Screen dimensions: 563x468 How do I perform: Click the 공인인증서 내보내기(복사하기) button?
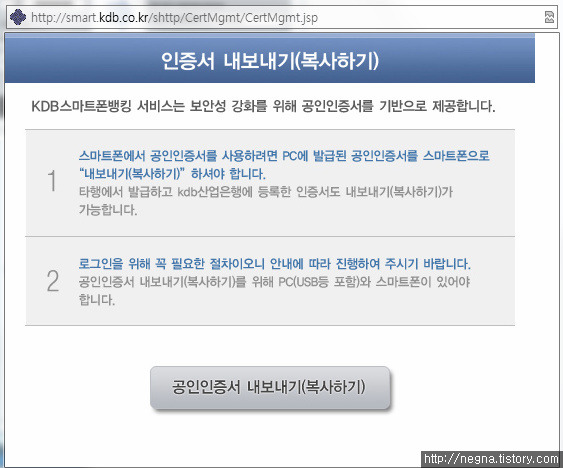click(x=270, y=388)
